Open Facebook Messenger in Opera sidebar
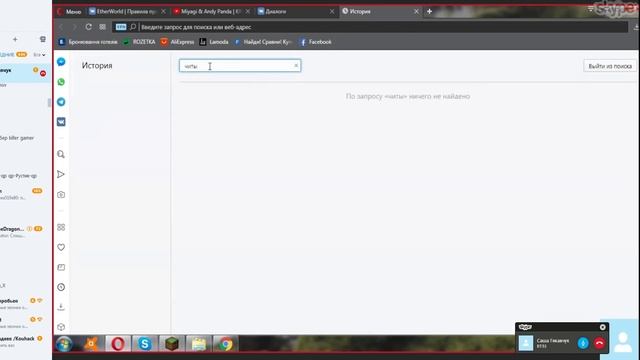The height and width of the screenshot is (360, 640). pos(61,62)
